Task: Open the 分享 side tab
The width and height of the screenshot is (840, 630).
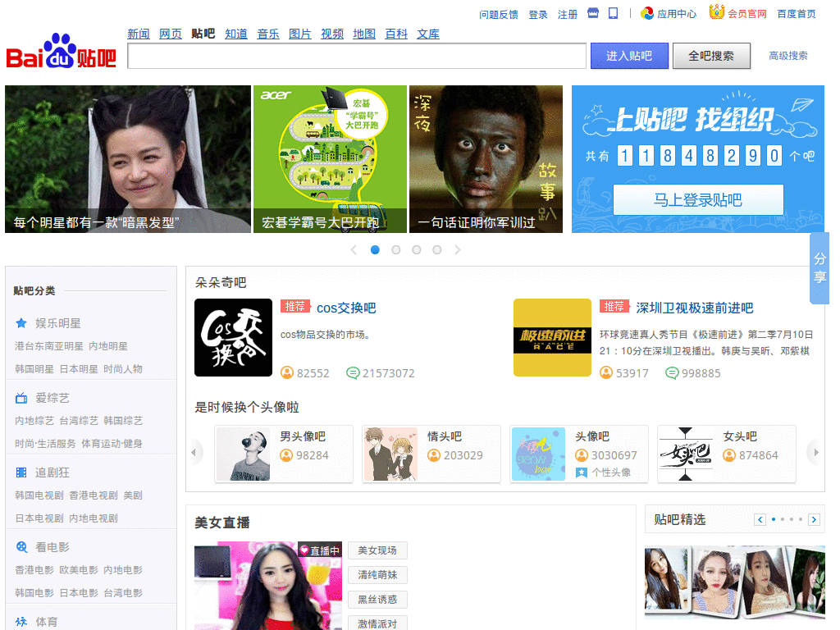Action: tap(819, 268)
